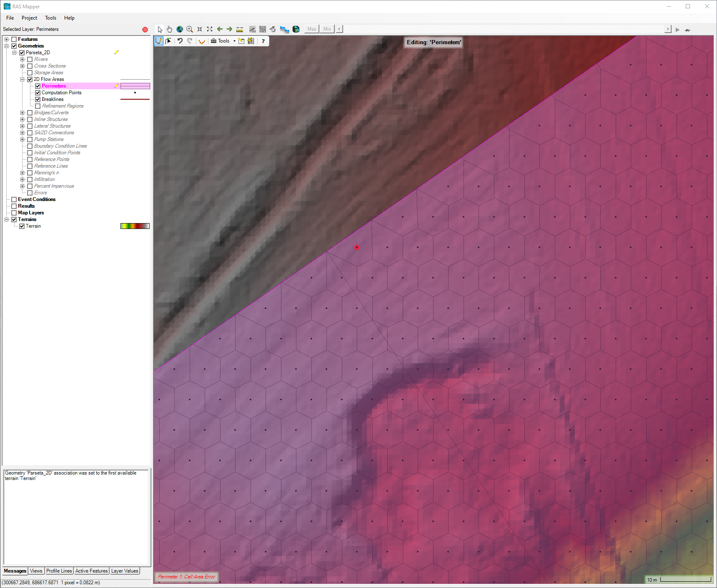The image size is (717, 588).
Task: Open the editor help question mark
Action: (x=263, y=41)
